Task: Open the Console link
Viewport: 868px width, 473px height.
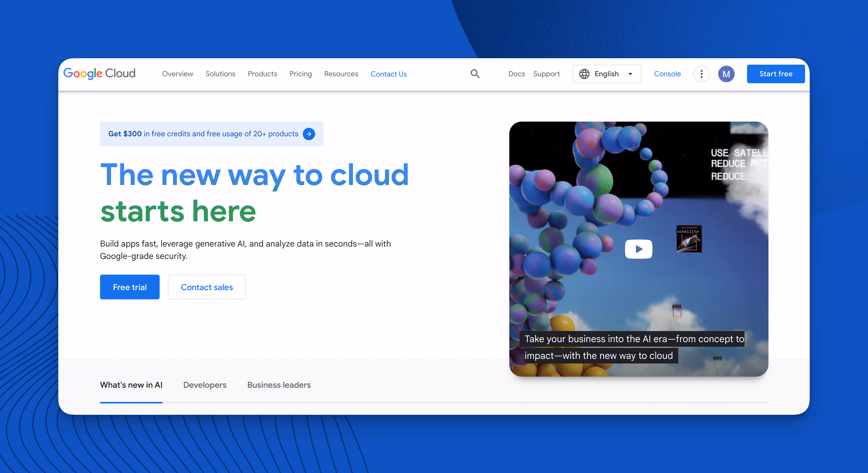Action: pyautogui.click(x=667, y=74)
